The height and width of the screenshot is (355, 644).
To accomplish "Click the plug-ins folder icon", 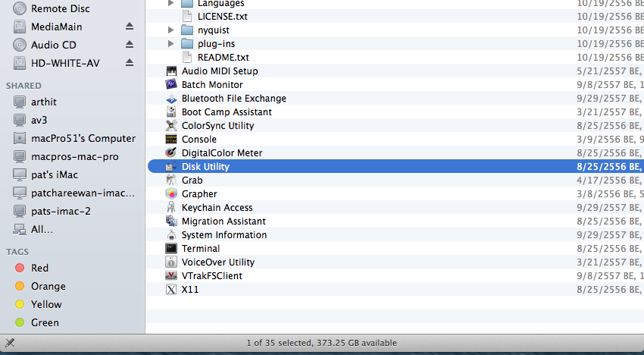I will (187, 43).
